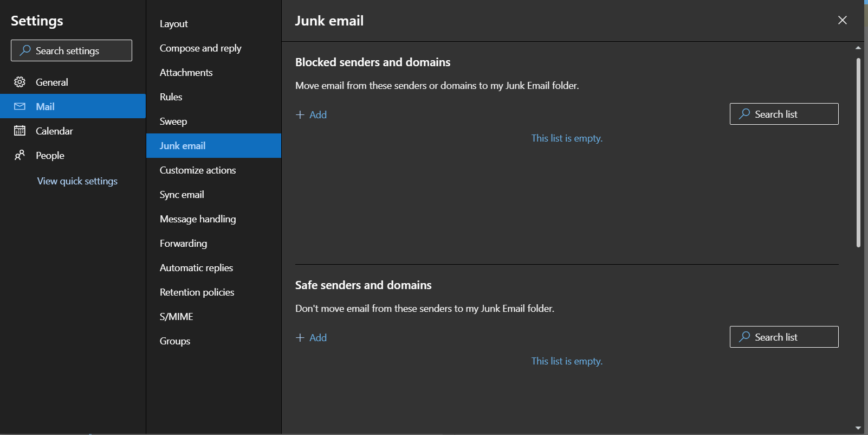Click the vertical scrollbar thumb
868x435 pixels.
pyautogui.click(x=858, y=152)
